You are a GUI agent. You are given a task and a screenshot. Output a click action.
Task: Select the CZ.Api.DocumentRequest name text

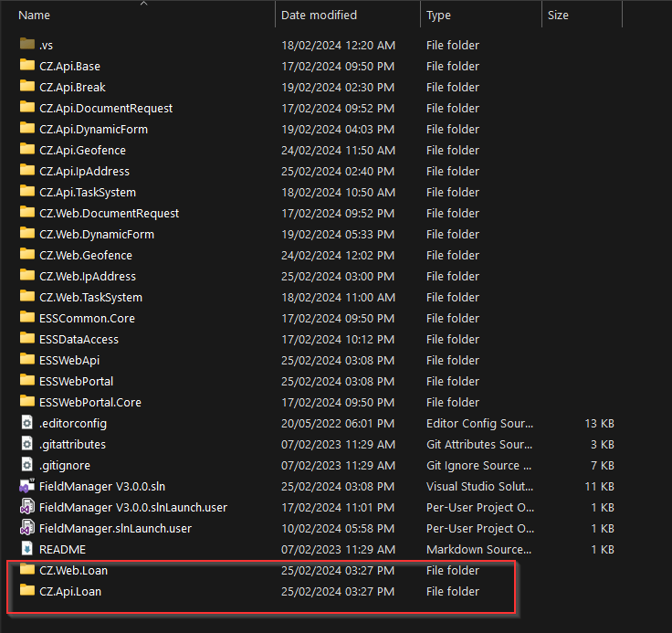click(106, 108)
